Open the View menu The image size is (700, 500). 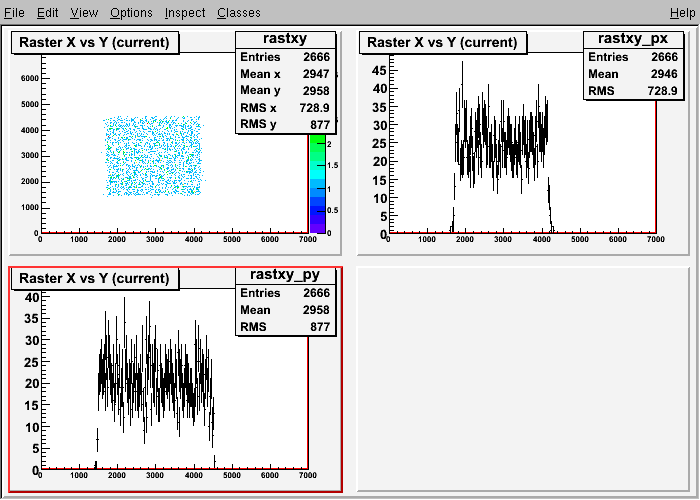click(x=84, y=12)
